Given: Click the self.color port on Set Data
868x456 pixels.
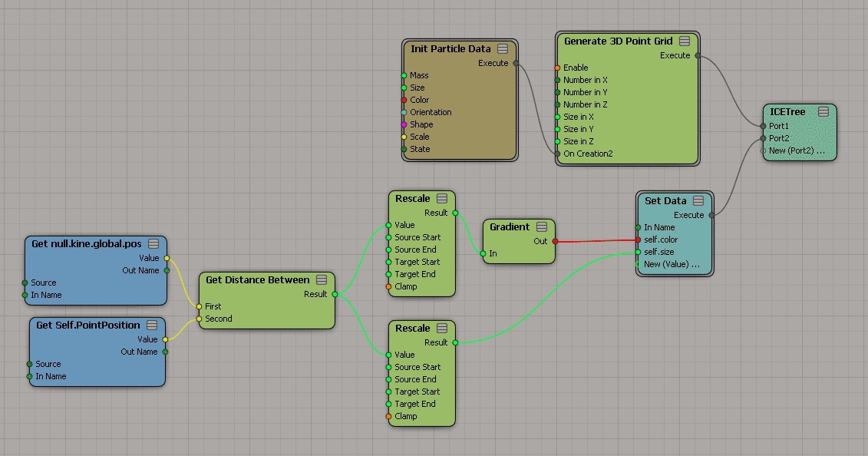Looking at the screenshot, I should [639, 240].
